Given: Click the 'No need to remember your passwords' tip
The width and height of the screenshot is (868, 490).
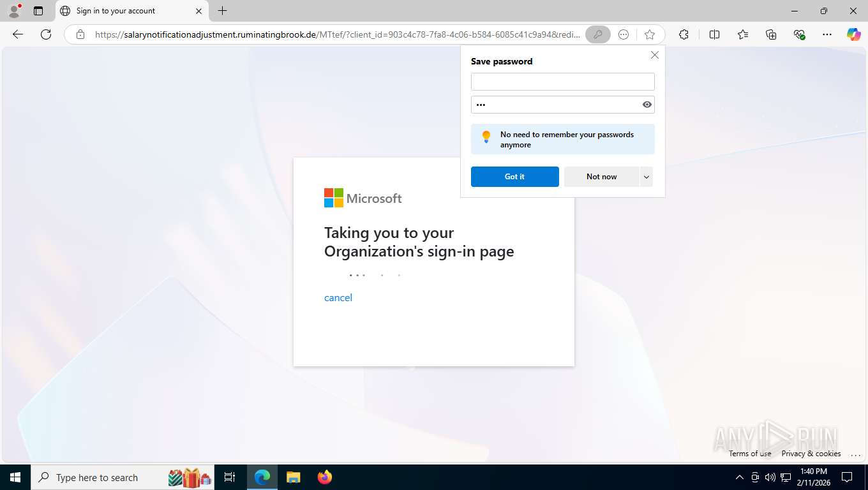Looking at the screenshot, I should [x=562, y=139].
